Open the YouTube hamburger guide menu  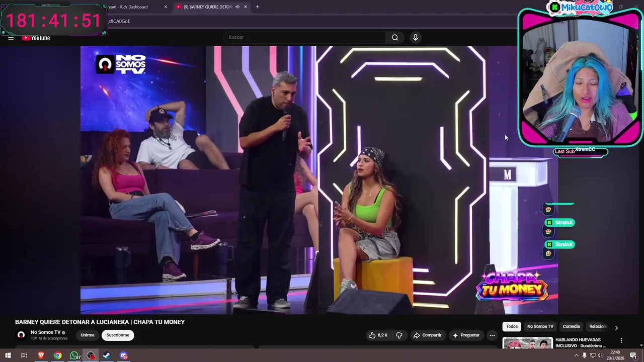(x=11, y=38)
